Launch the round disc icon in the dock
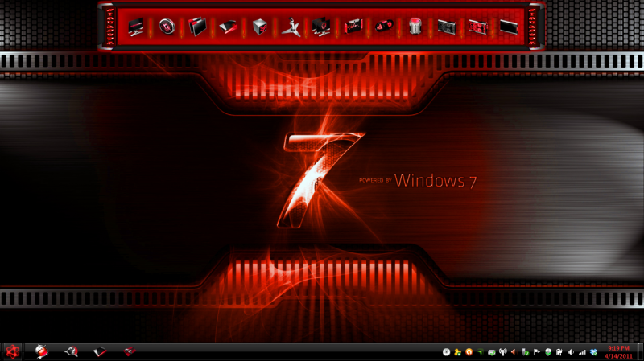Viewport: 644px width, 361px height. tap(167, 27)
